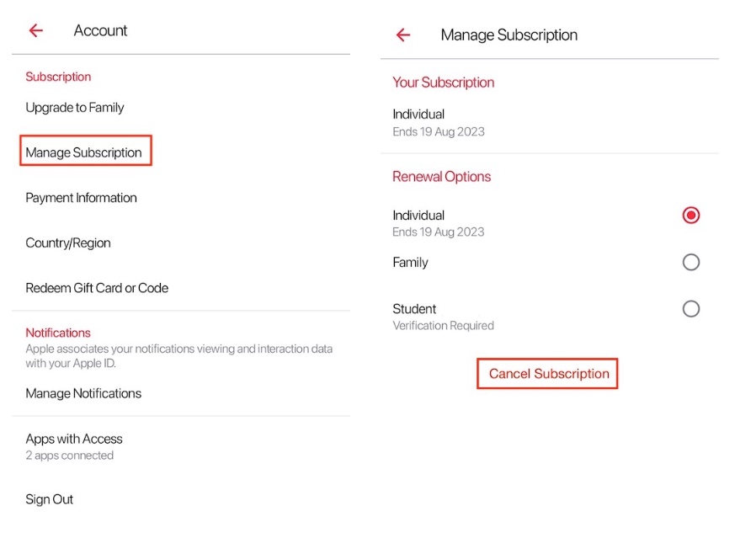Open Payment Information settings

[81, 198]
